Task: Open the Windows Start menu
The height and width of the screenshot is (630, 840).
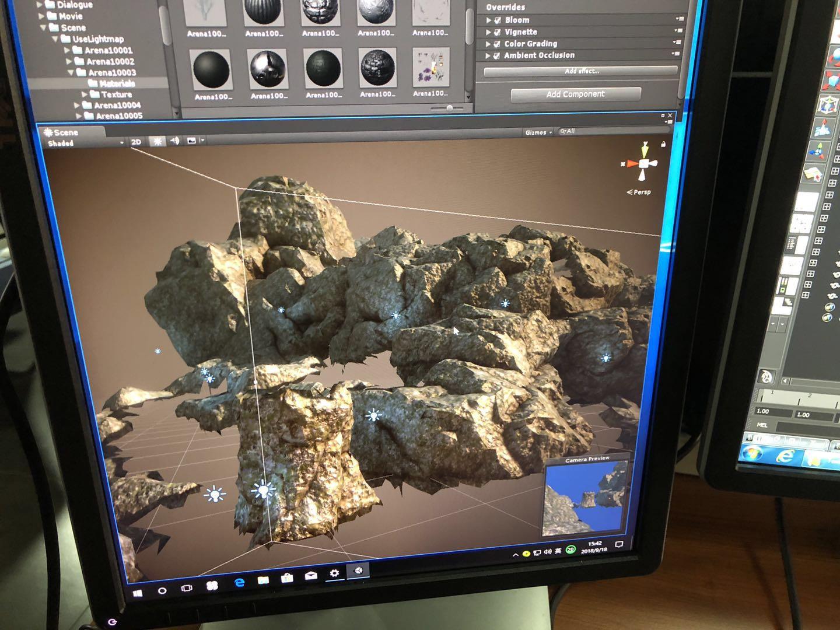Action: 138,593
